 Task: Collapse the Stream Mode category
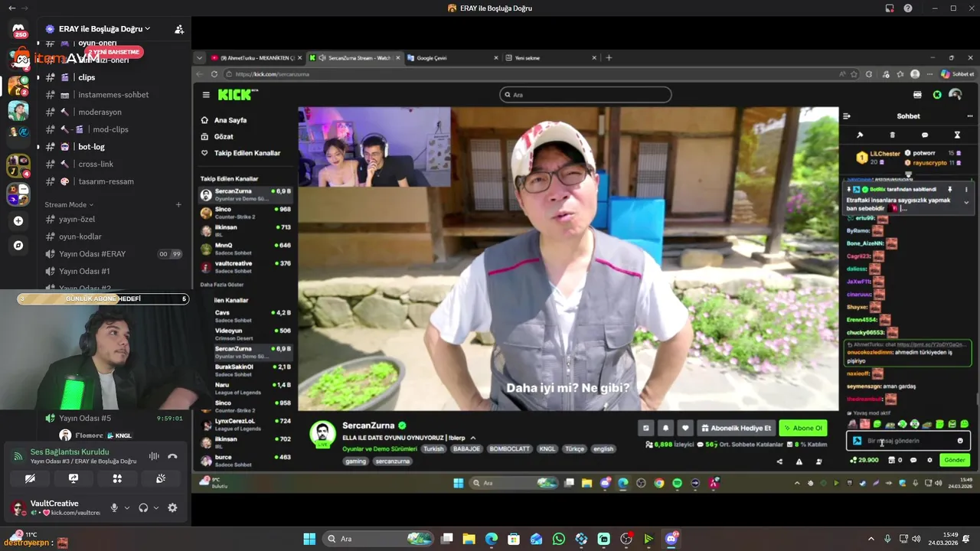[x=69, y=204]
